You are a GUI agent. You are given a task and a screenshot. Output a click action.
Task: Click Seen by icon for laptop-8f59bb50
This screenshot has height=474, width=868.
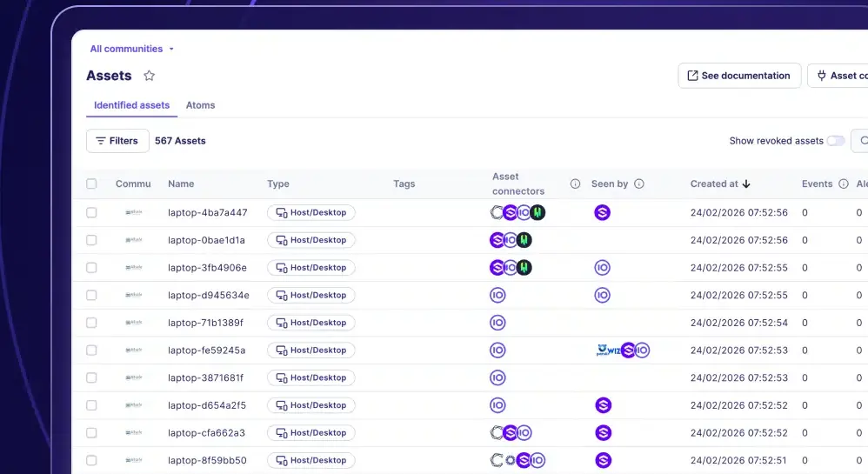click(x=603, y=460)
